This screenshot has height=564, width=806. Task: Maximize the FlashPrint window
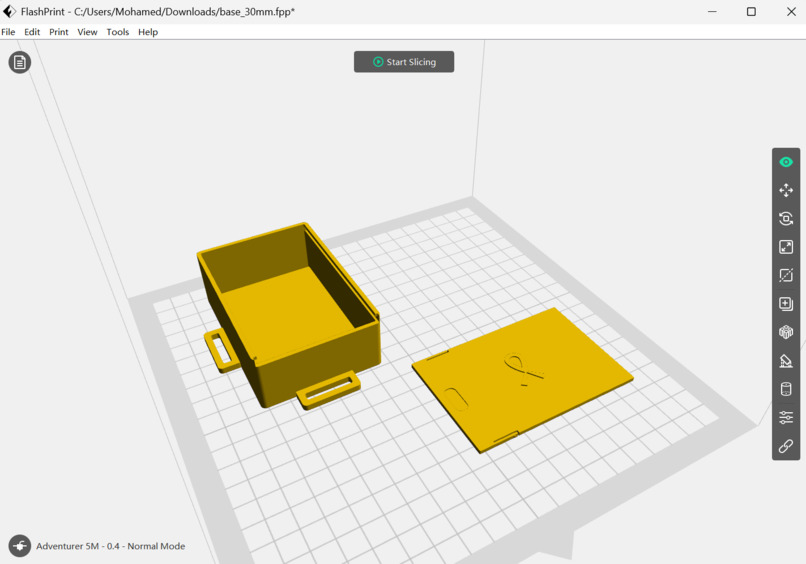click(x=751, y=11)
